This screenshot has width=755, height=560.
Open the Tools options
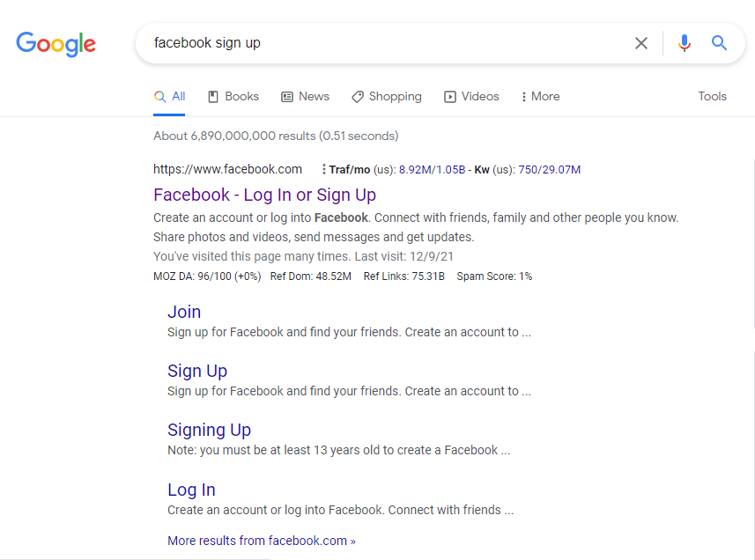(712, 97)
